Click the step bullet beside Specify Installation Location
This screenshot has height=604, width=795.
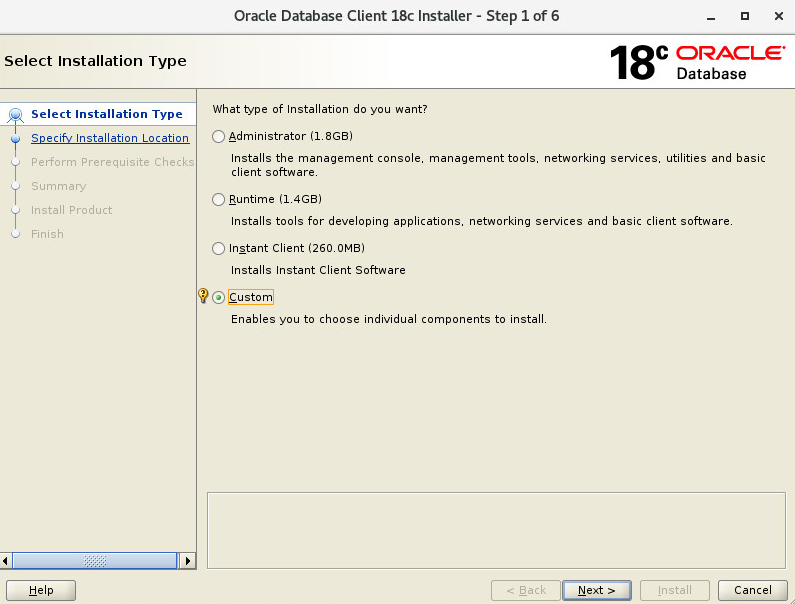pyautogui.click(x=16, y=138)
